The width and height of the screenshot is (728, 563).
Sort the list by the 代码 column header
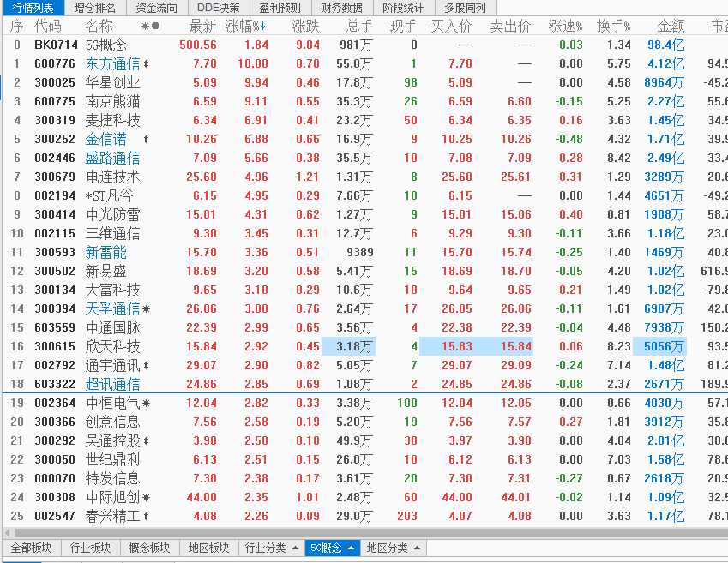pyautogui.click(x=48, y=26)
